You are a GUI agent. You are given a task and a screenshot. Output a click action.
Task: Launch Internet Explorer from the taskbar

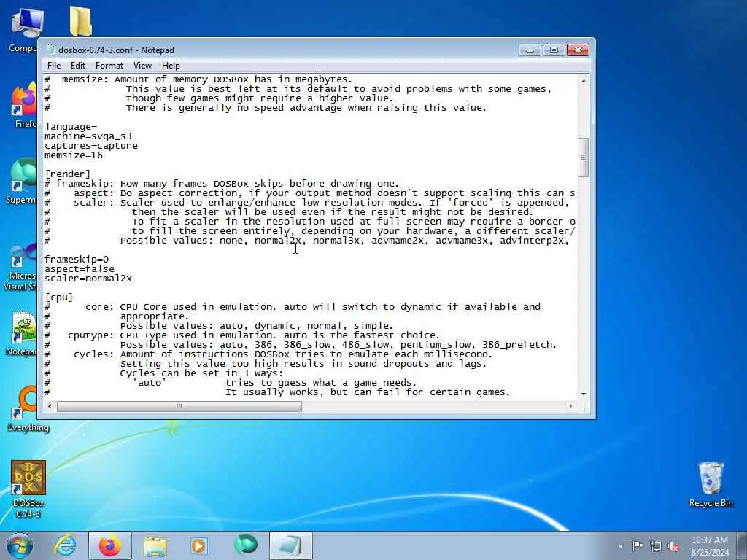(x=65, y=545)
